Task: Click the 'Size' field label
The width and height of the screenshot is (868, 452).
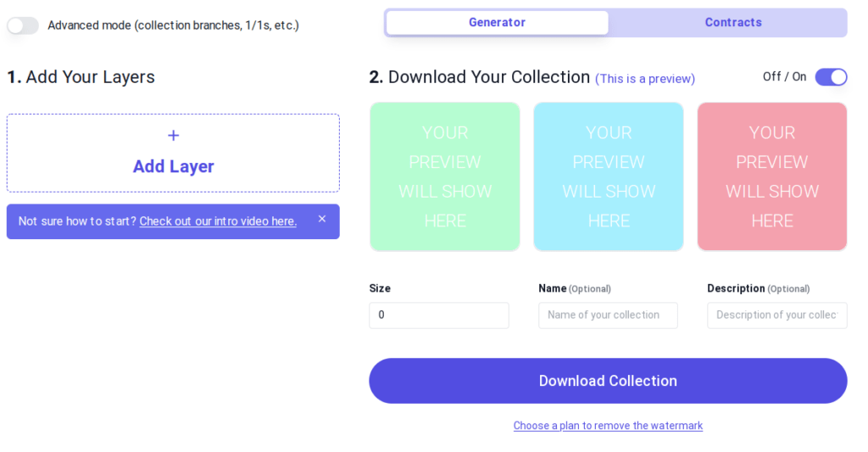Action: pos(380,288)
